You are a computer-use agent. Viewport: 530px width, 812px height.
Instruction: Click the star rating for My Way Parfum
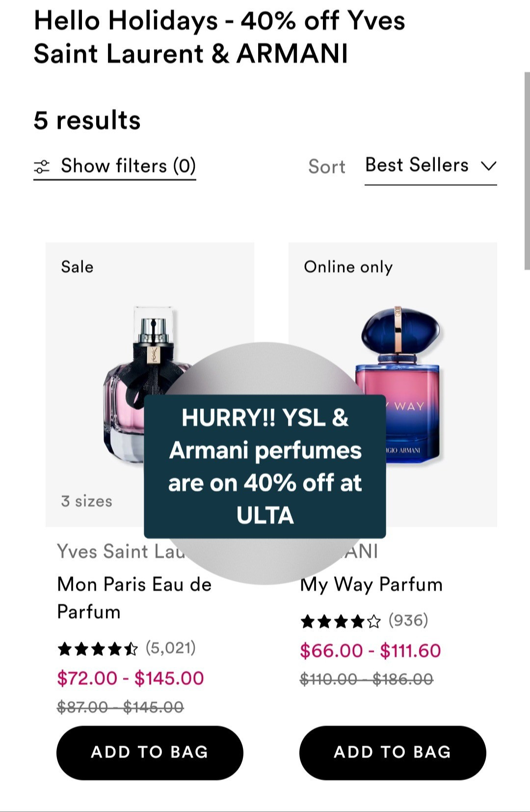click(x=340, y=620)
